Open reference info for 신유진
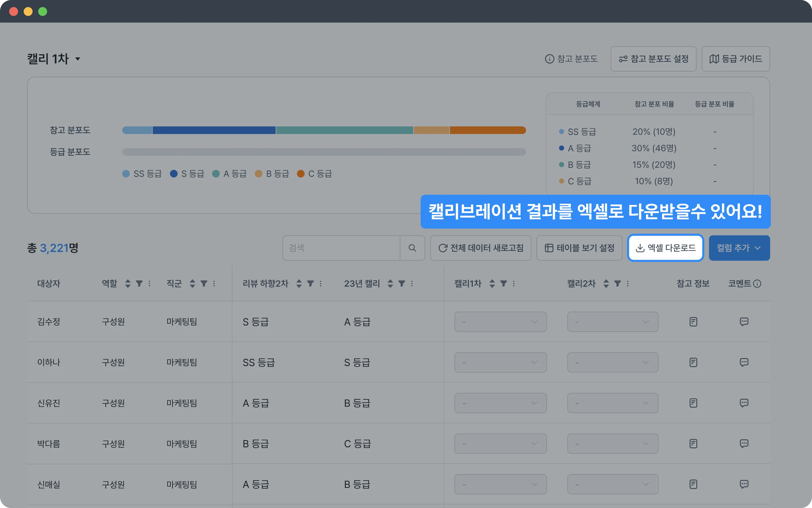Viewport: 812px width, 508px height. click(693, 403)
